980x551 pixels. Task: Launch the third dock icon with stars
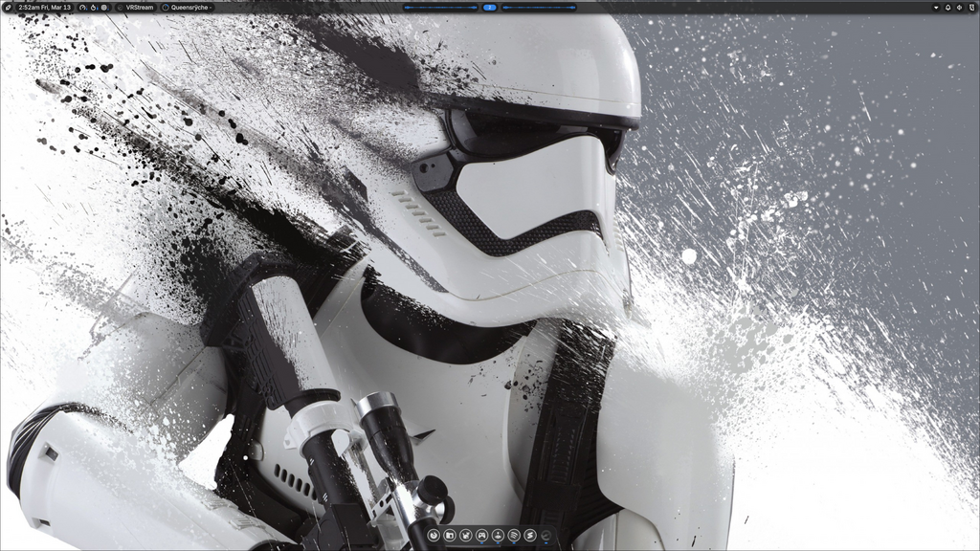[466, 536]
